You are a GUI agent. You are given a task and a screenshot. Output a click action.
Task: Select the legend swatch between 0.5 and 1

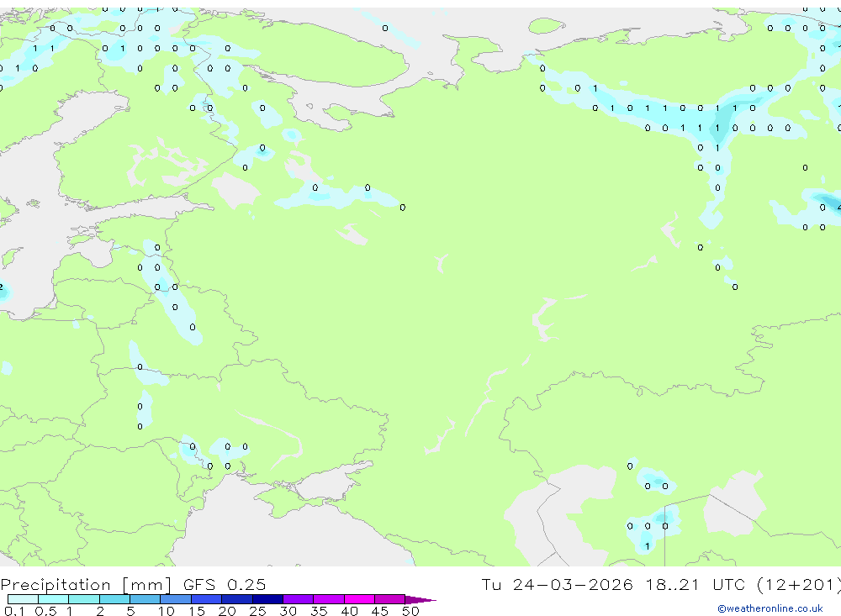pyautogui.click(x=54, y=599)
